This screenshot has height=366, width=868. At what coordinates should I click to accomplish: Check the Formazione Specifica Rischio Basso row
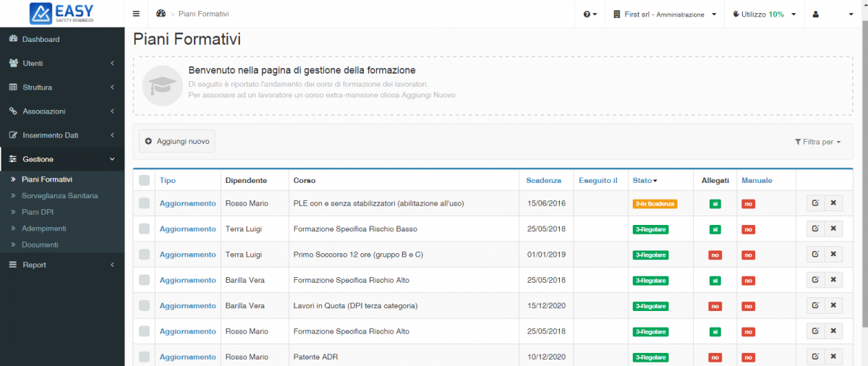144,229
